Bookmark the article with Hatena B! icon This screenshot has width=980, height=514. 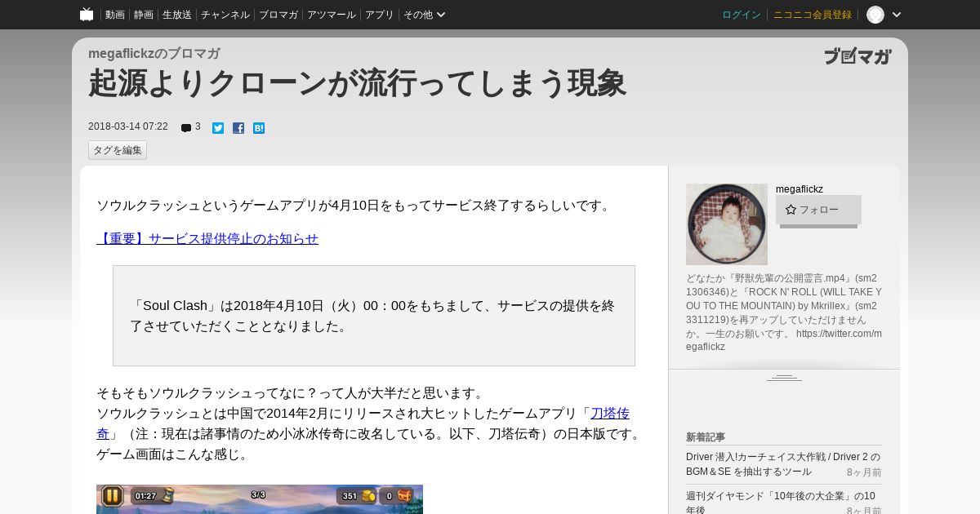(259, 128)
